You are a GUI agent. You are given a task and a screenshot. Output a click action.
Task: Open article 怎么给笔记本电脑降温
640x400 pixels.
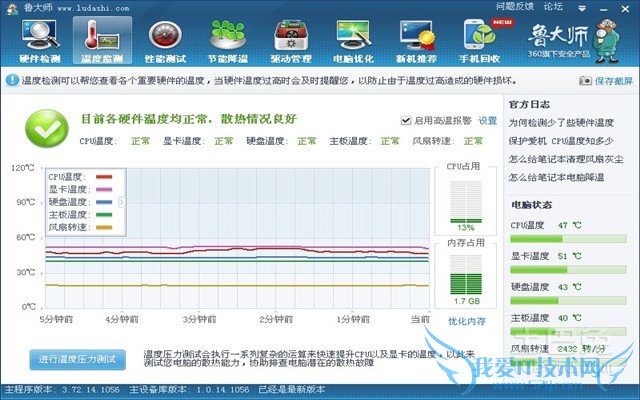click(x=556, y=178)
